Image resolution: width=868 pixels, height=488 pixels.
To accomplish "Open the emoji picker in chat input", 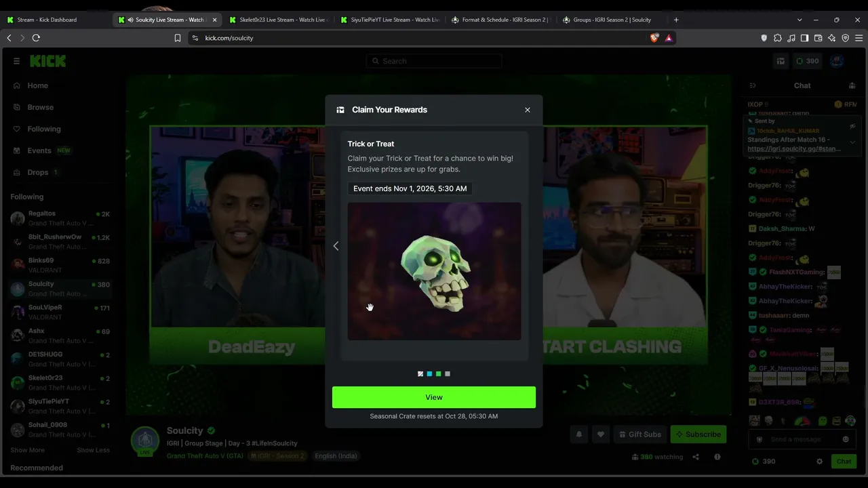I will coord(846,439).
